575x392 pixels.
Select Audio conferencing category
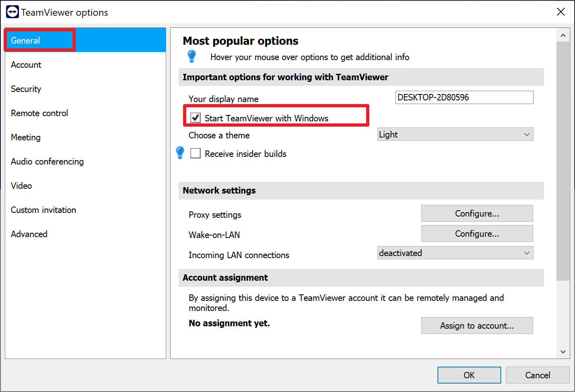(85, 161)
